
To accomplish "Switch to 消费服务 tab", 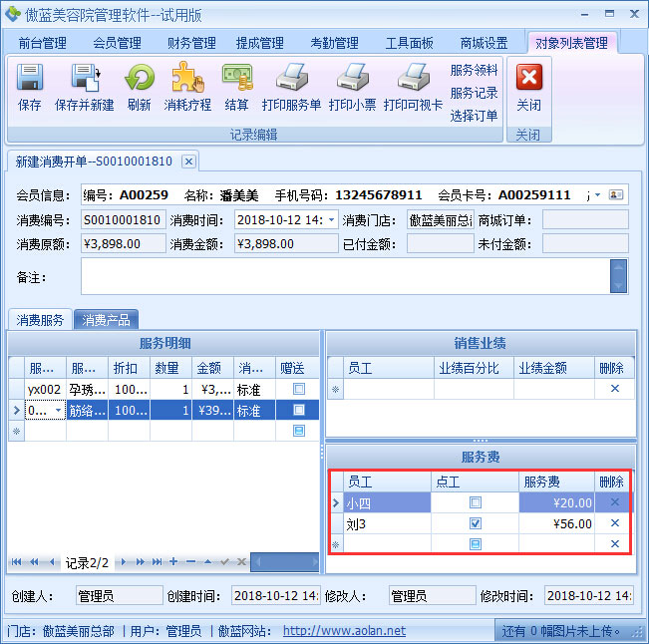I will tap(40, 320).
